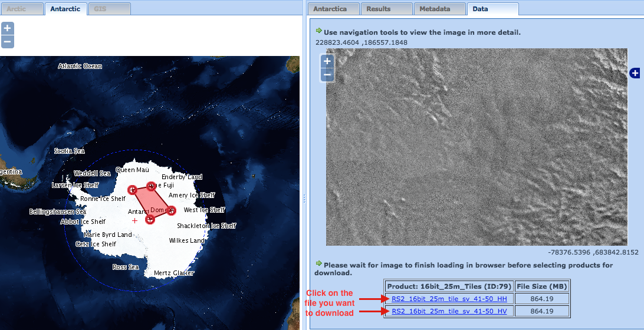
Task: Click the upper coordinates 228823.4604 readout
Action: (362, 42)
